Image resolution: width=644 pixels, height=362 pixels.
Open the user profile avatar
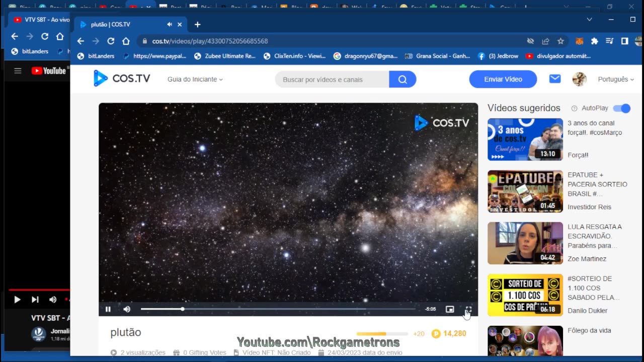click(x=580, y=79)
